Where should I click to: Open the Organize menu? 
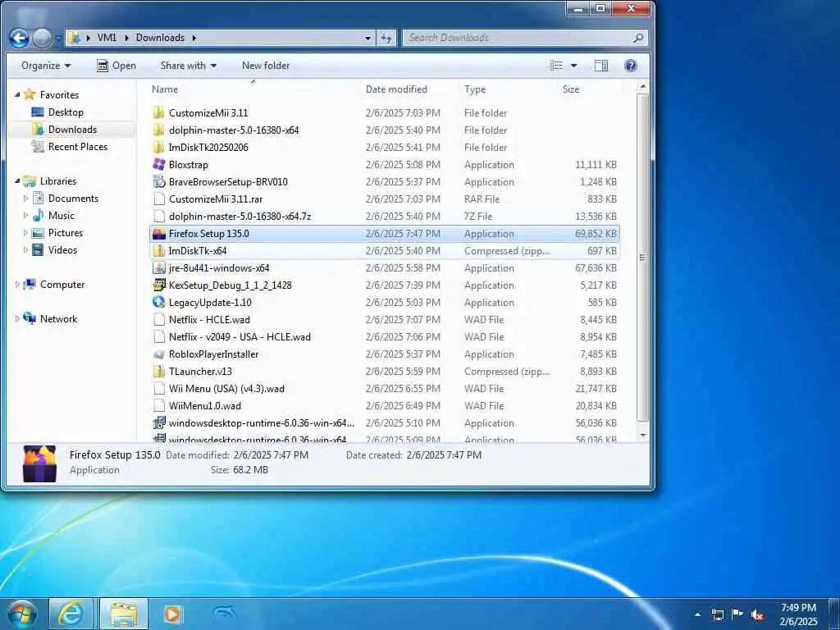click(x=46, y=66)
